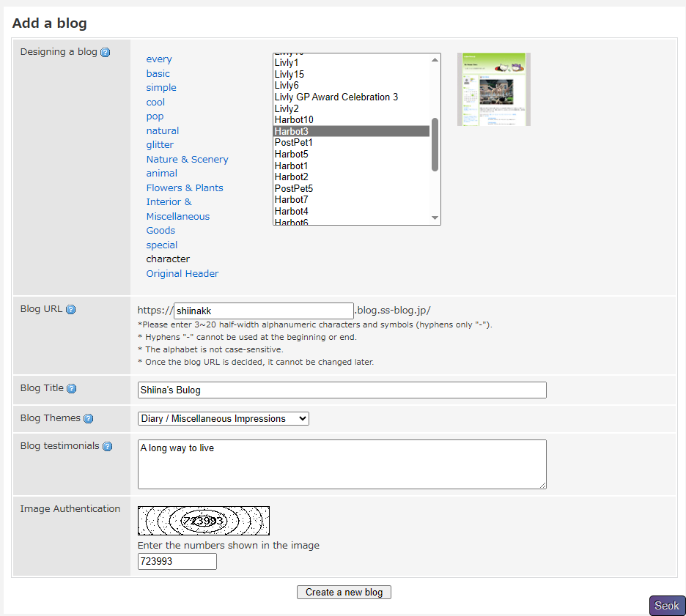Open help icon beside Blog Title

point(72,389)
